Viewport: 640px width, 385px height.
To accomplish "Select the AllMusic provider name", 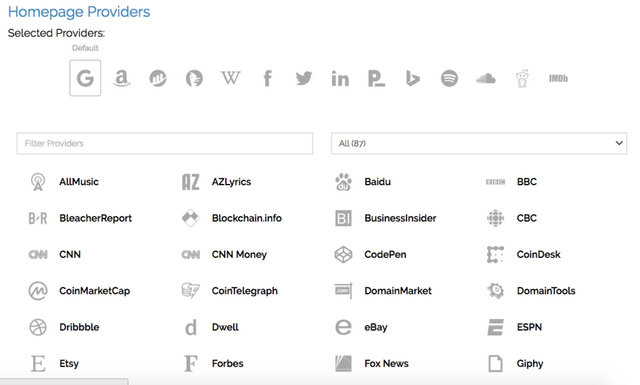I will click(79, 182).
